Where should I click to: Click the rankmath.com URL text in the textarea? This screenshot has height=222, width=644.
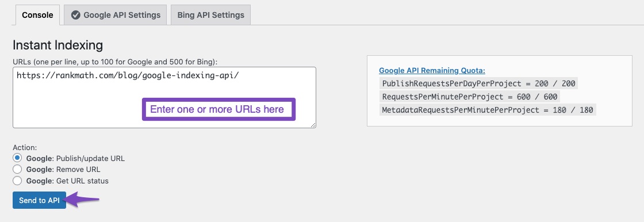(x=128, y=76)
